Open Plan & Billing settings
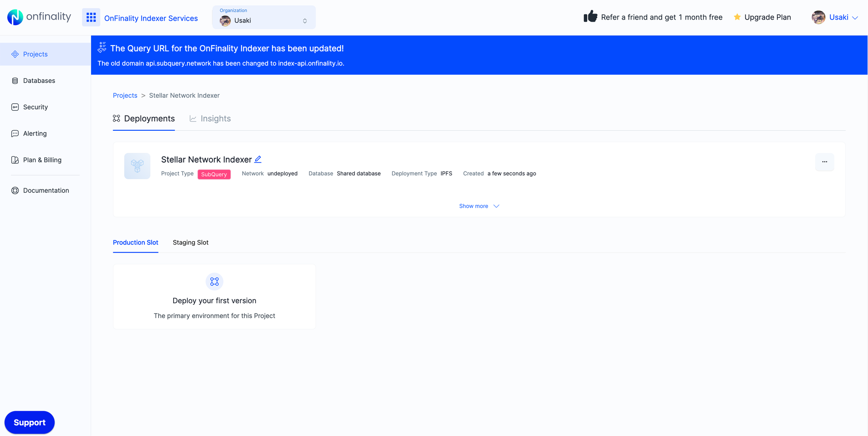The width and height of the screenshot is (868, 436). (x=42, y=160)
